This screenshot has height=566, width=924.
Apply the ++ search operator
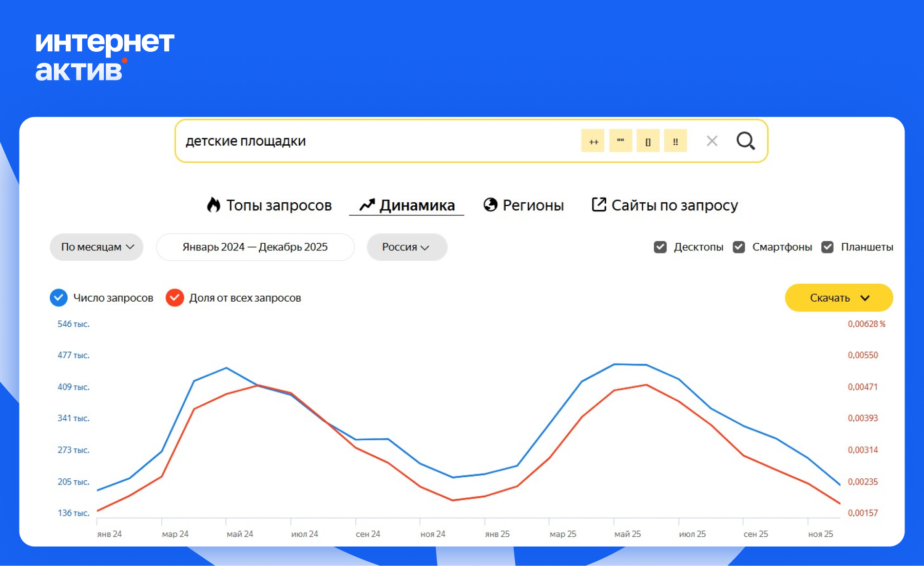[x=593, y=141]
